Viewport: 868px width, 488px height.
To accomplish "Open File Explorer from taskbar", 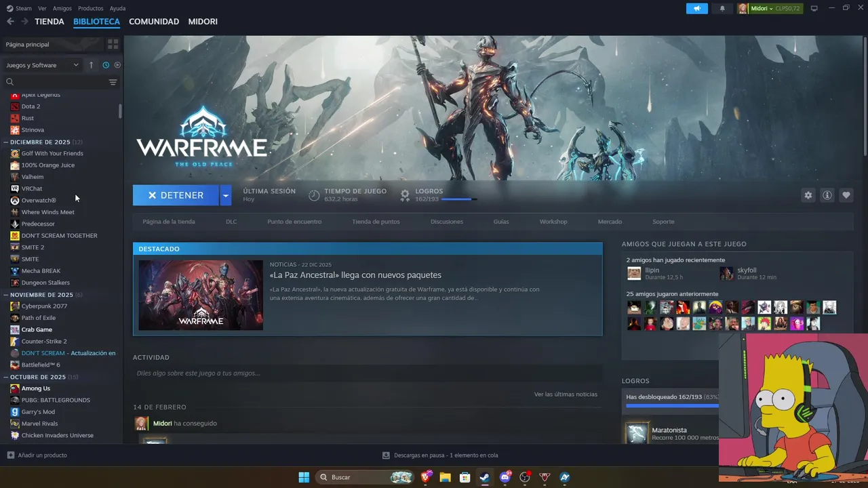I will 445,477.
